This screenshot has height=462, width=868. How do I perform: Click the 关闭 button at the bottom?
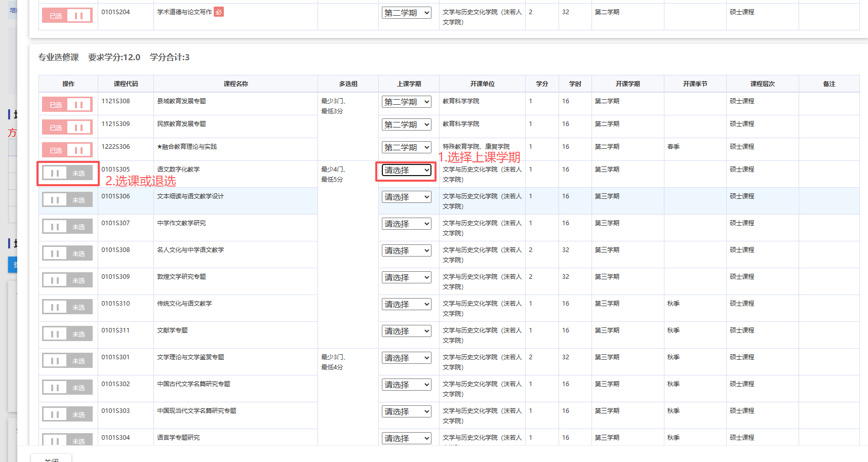click(x=51, y=459)
